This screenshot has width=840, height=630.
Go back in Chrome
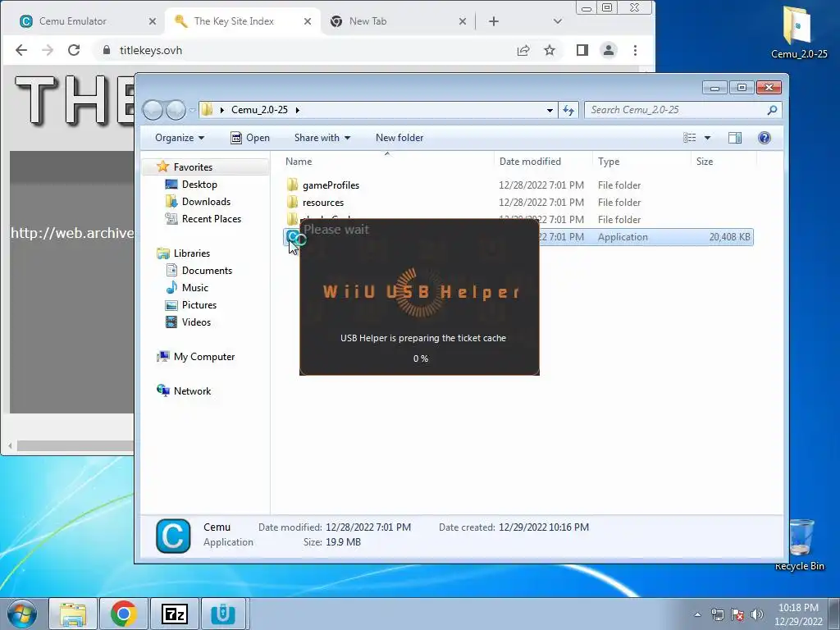pyautogui.click(x=21, y=50)
